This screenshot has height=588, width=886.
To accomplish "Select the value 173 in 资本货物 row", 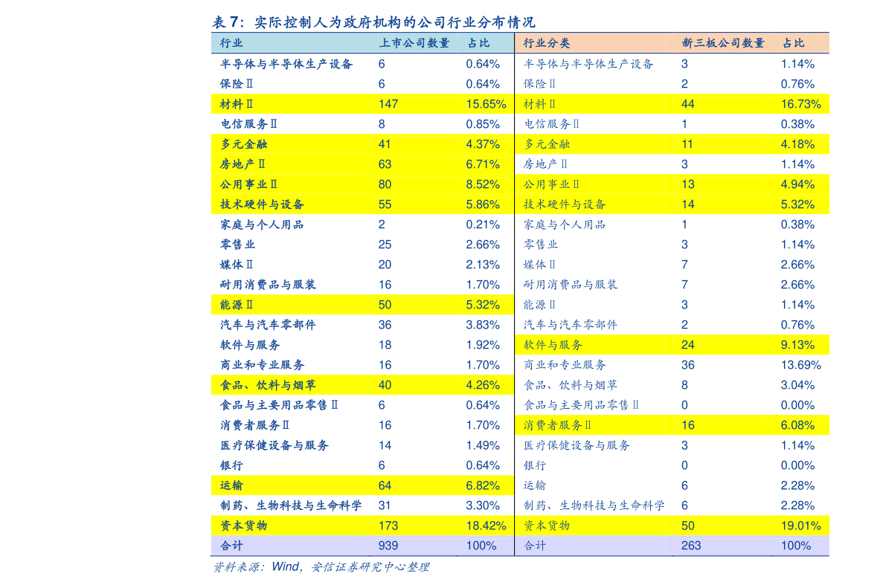I will point(388,526).
